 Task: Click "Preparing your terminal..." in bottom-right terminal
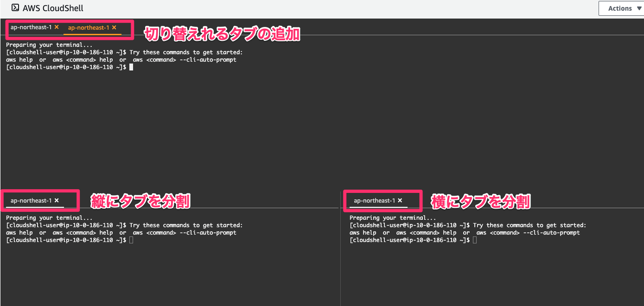(393, 218)
